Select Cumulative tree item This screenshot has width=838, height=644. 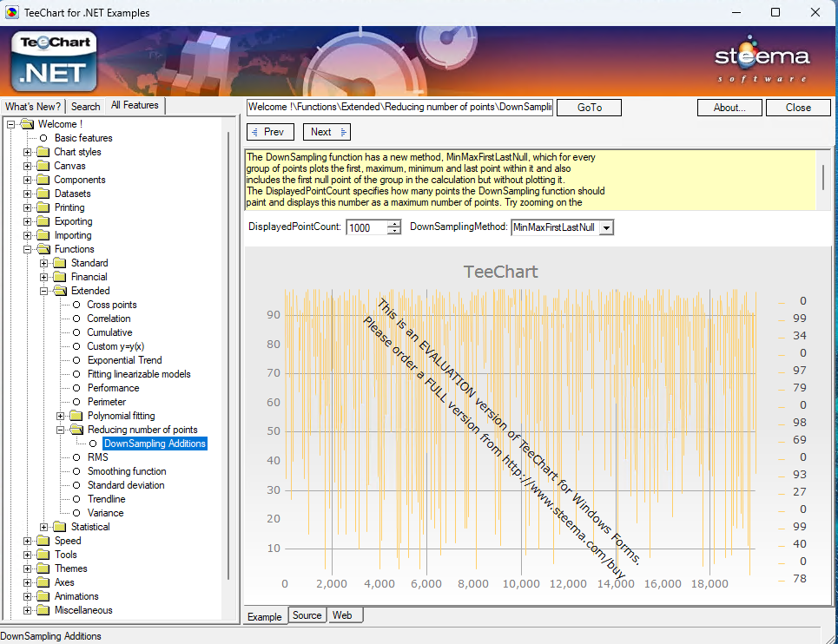point(109,332)
